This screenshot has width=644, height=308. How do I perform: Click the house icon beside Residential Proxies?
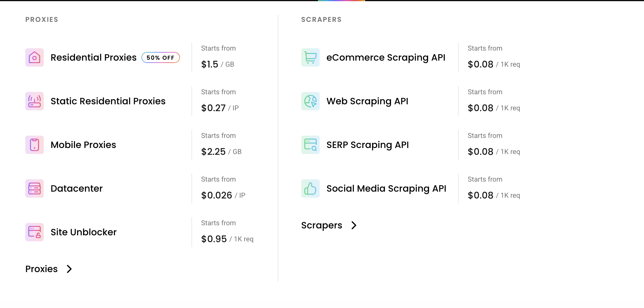click(x=34, y=57)
